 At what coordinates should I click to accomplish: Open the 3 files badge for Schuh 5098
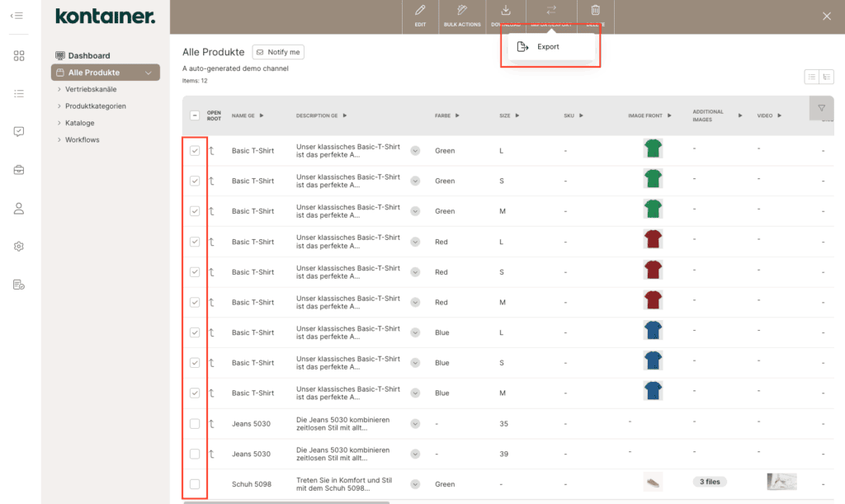[x=710, y=482]
